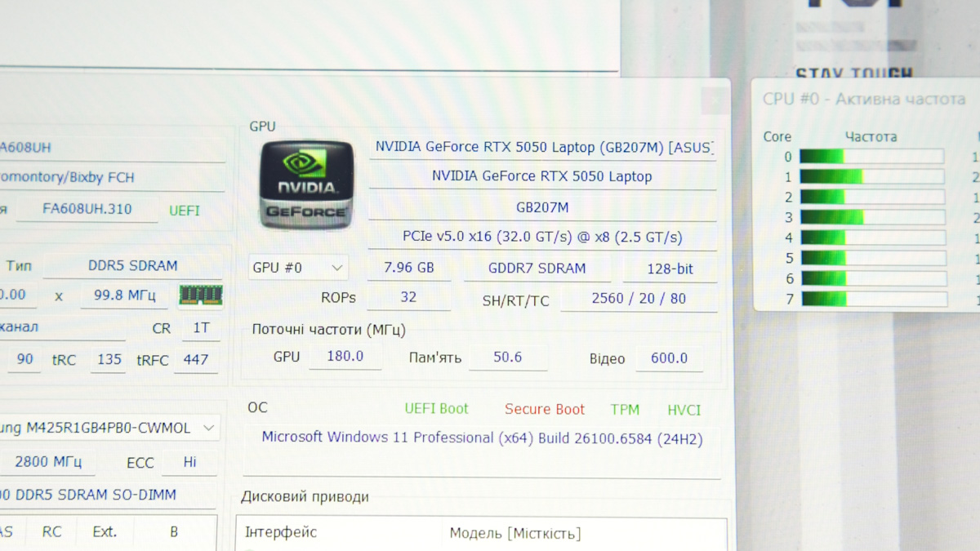Click the FA608UH.310 BIOS version field
The image size is (980, 551).
coord(87,209)
